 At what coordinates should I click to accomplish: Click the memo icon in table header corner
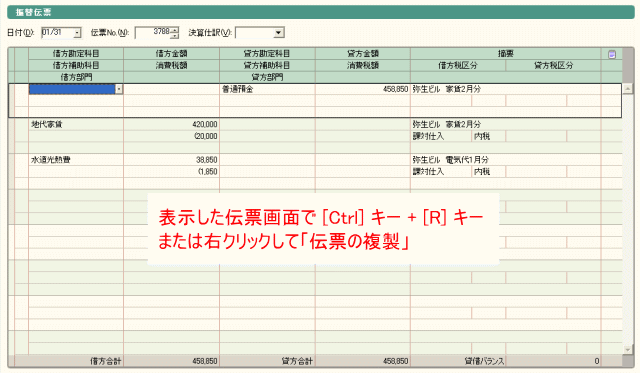(x=611, y=54)
